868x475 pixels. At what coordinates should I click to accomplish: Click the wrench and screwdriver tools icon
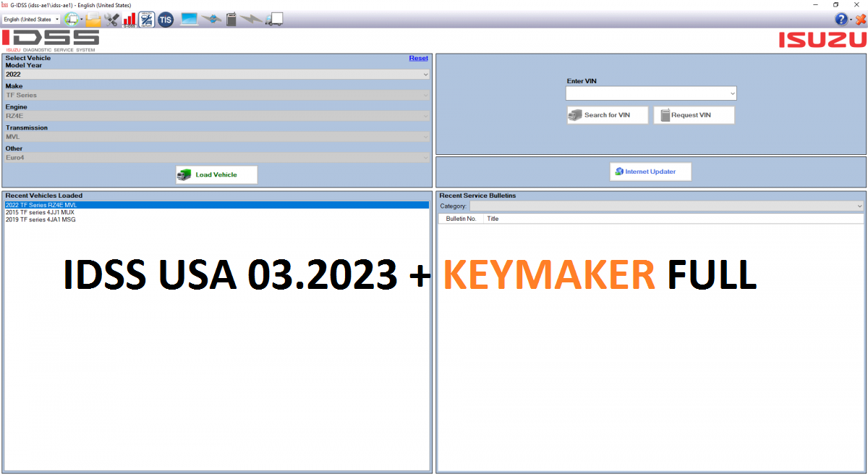pyautogui.click(x=111, y=20)
